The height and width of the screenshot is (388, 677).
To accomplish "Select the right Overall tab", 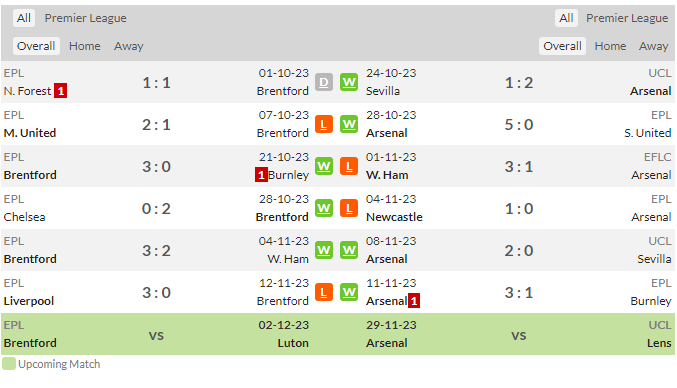I will click(x=562, y=46).
